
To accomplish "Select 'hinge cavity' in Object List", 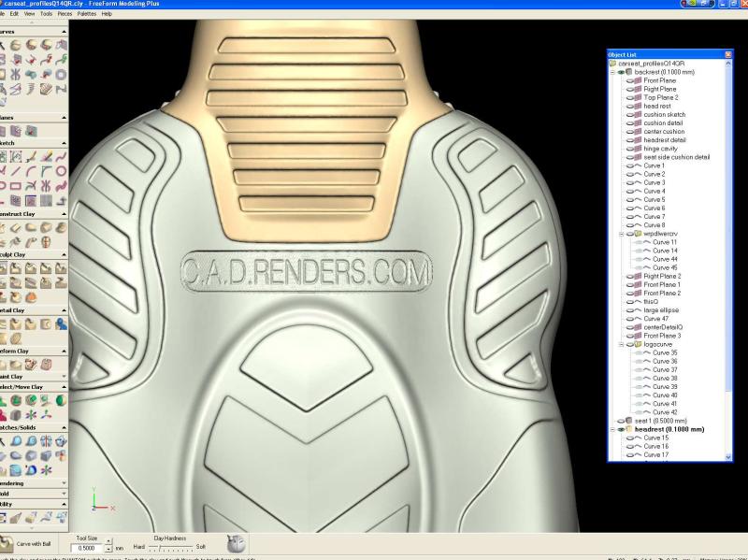I will pos(660,149).
